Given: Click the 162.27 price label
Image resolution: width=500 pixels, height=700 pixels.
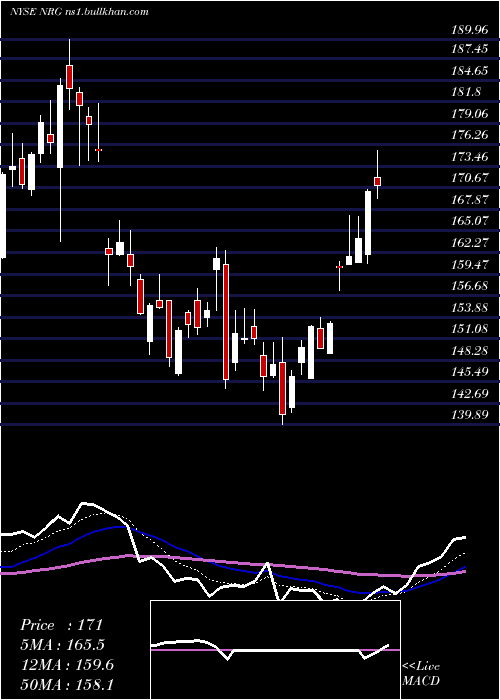Looking at the screenshot, I should pyautogui.click(x=470, y=243).
